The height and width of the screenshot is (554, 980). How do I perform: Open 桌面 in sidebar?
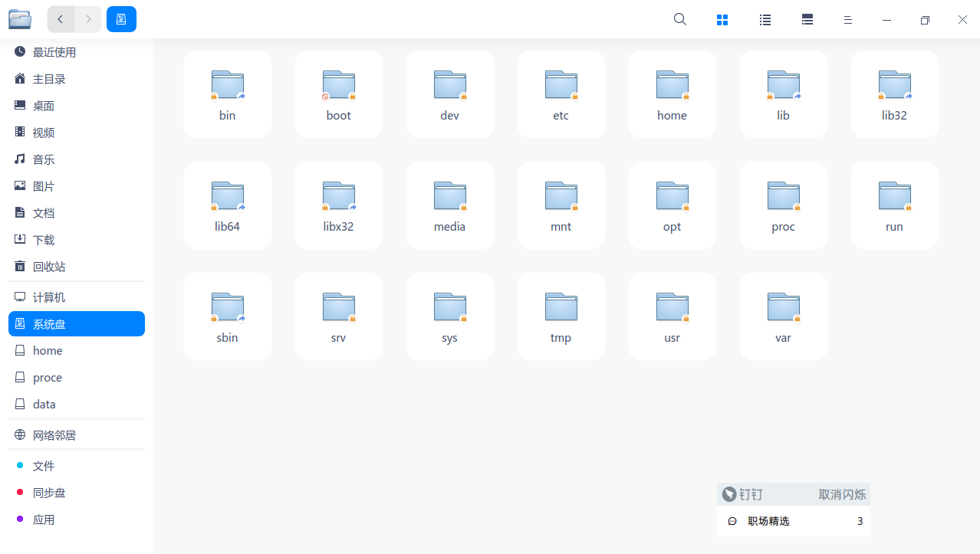point(77,106)
